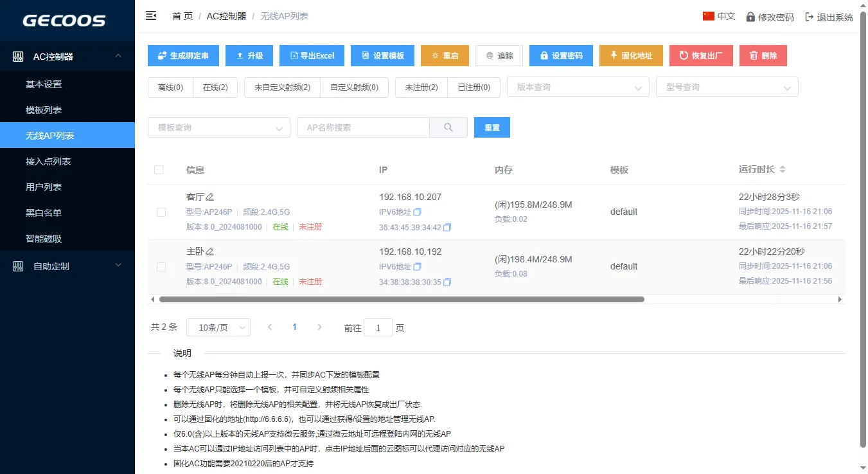Click the 运行时长 column sort arrows
Image resolution: width=868 pixels, height=474 pixels.
(782, 170)
